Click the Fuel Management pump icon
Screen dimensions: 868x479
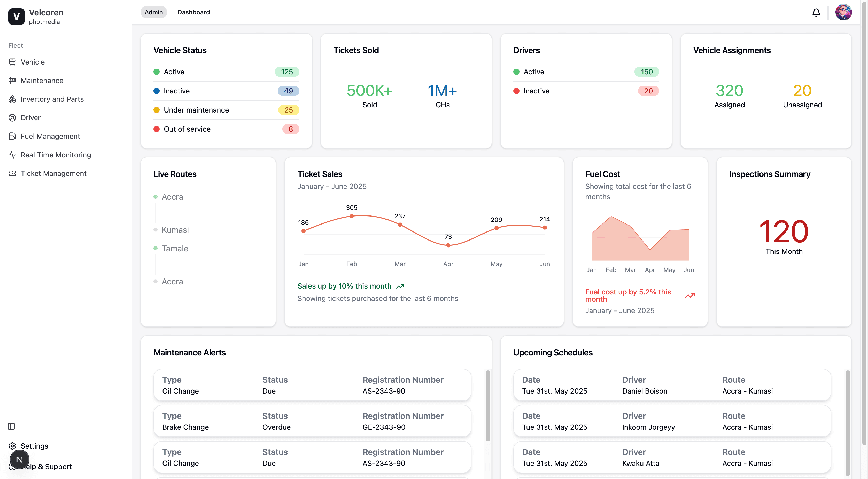point(12,136)
